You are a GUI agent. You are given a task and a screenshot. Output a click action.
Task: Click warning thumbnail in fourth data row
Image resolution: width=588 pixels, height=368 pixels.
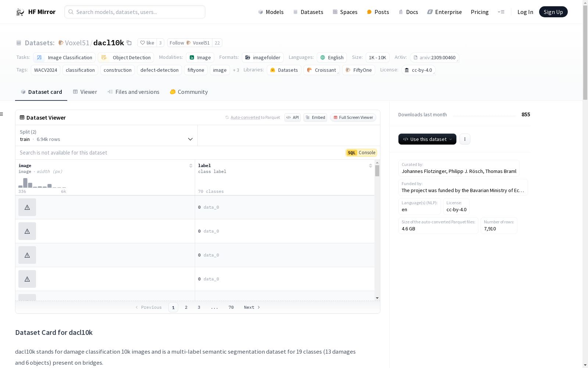point(27,279)
